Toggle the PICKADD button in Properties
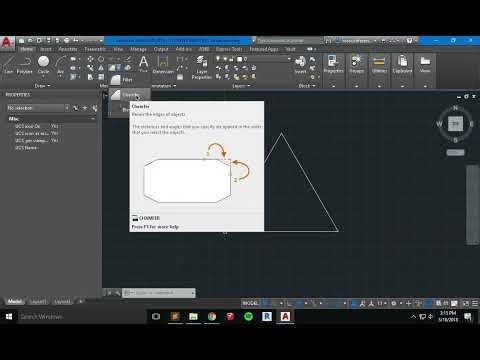This screenshot has width=480, height=360. 76,108
